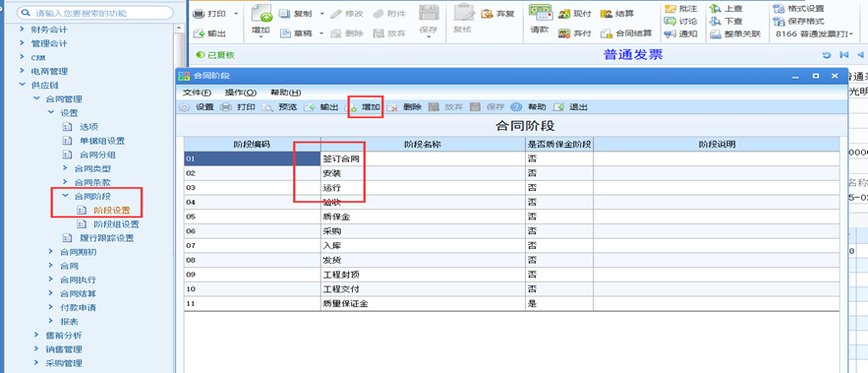The height and width of the screenshot is (373, 868).
Task: Collapse the 合同管理 tree node
Action: [36, 99]
